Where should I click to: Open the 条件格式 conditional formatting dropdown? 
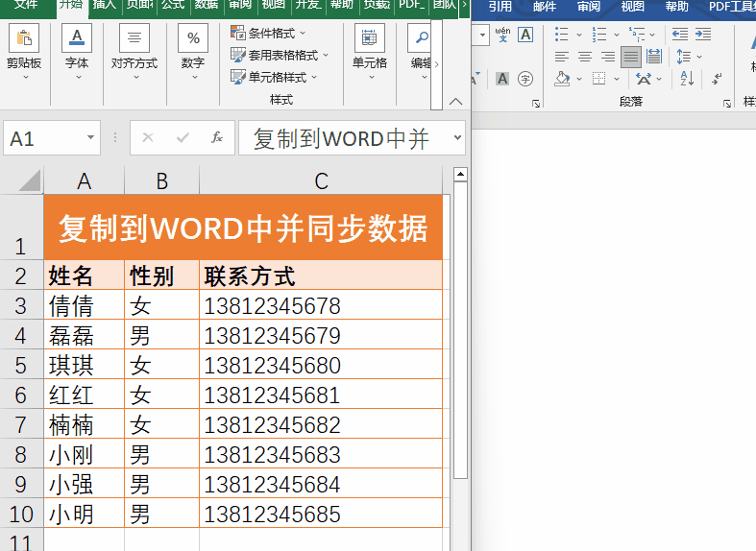(x=268, y=34)
